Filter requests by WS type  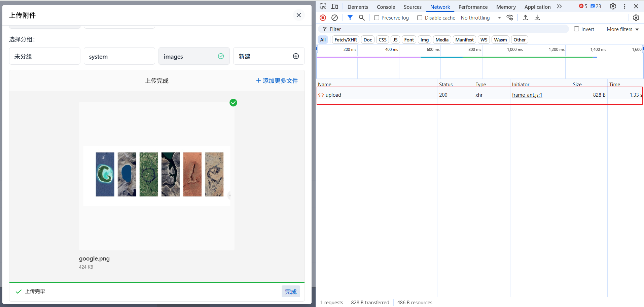click(484, 40)
